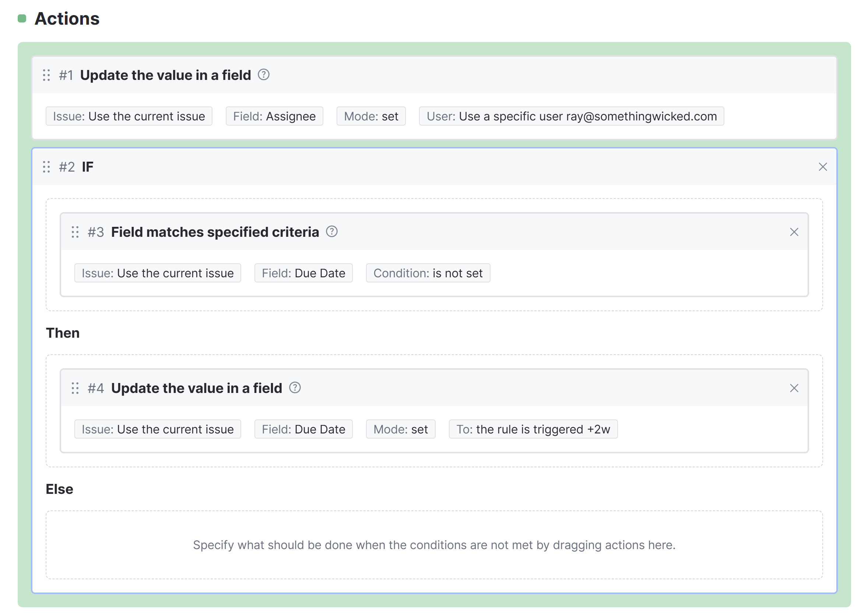The image size is (868, 615).
Task: Click the drag handle of condition #3
Action: (75, 232)
